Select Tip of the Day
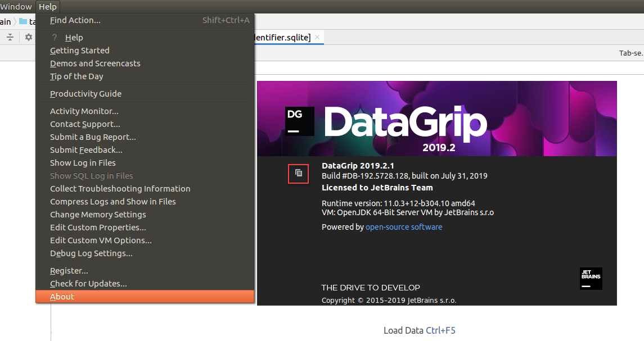 75,76
